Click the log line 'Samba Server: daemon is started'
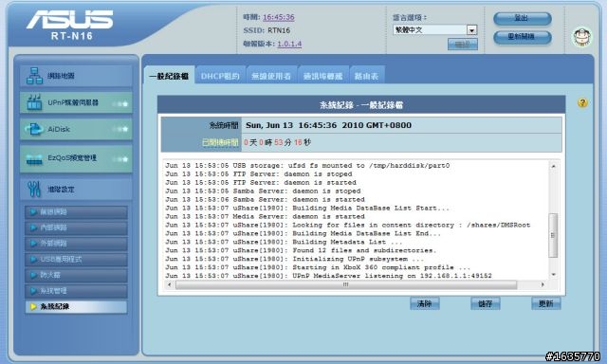 pyautogui.click(x=265, y=200)
